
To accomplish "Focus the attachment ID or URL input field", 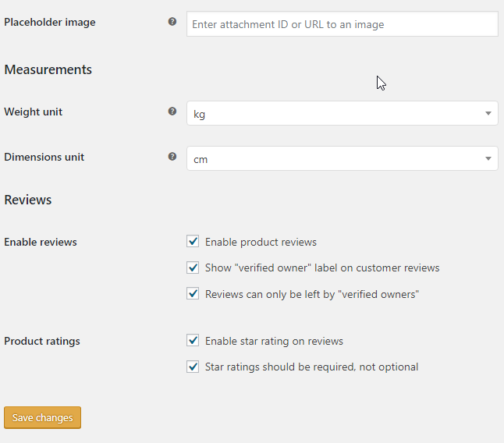I will [343, 24].
